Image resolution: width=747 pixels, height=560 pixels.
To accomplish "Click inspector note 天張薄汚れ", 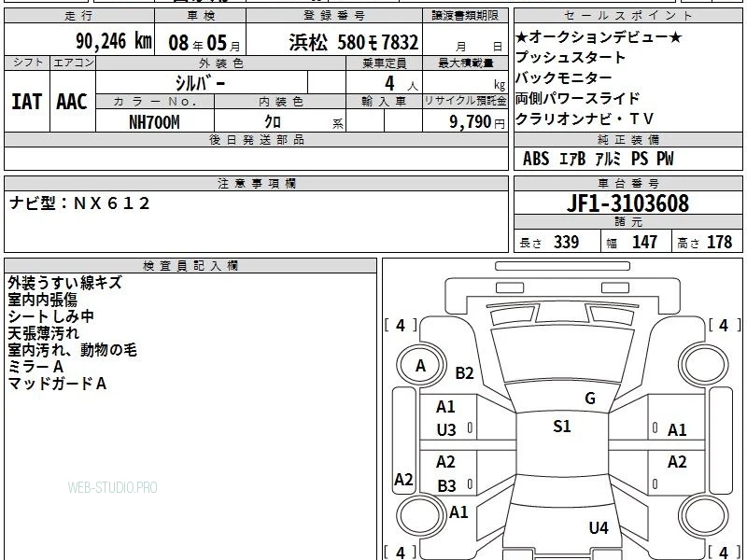I will click(x=43, y=333).
